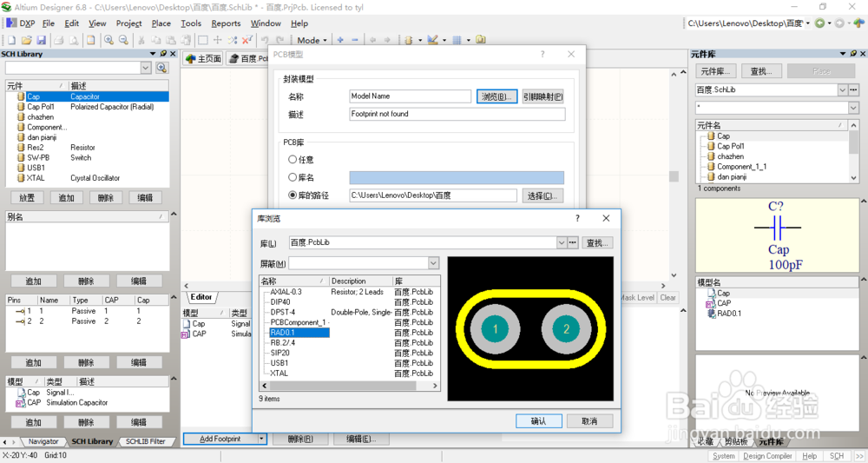Open the 库(L) 百度.PcbLib dropdown
Screen dimensions: 868x463
coord(562,242)
